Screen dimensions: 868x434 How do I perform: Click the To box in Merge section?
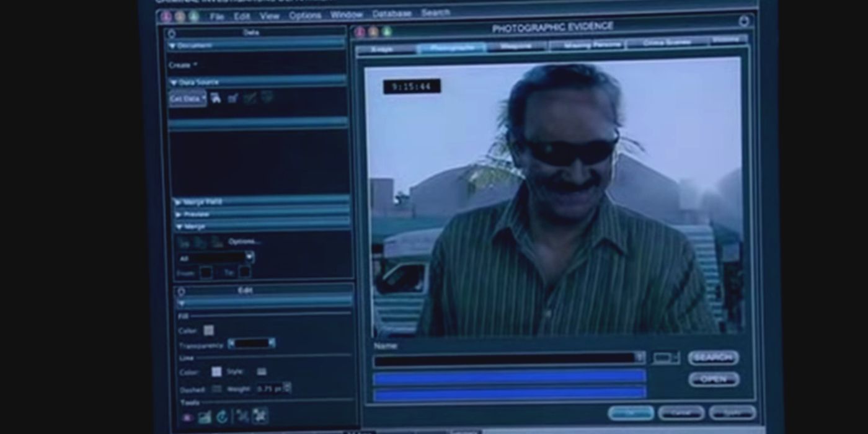click(245, 273)
